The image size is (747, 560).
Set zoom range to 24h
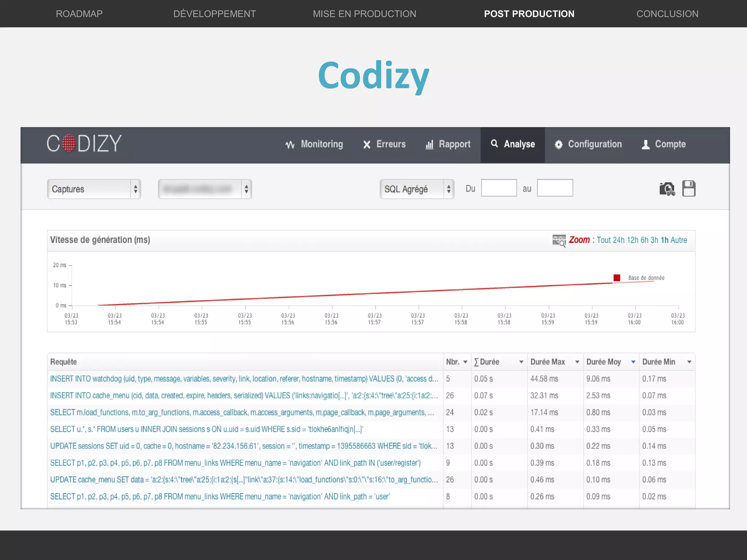619,240
